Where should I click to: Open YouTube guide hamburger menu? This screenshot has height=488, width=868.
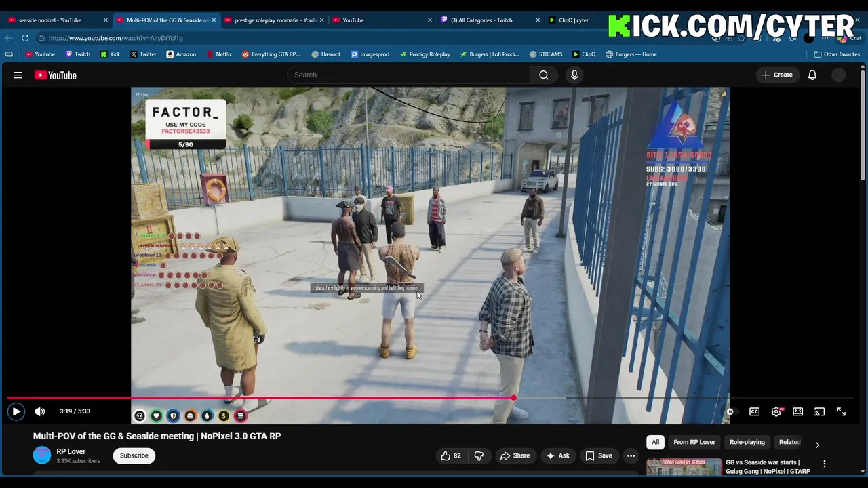point(18,75)
